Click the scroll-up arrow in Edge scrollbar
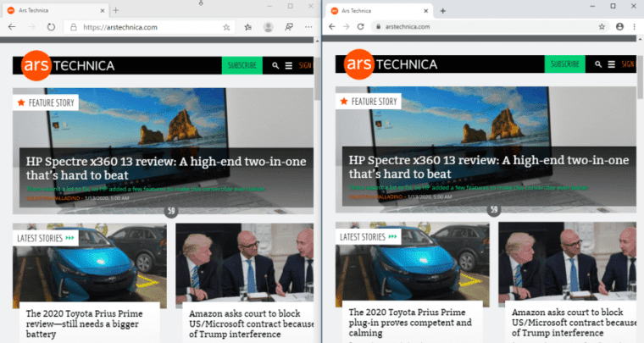The image size is (644, 343). point(317,41)
